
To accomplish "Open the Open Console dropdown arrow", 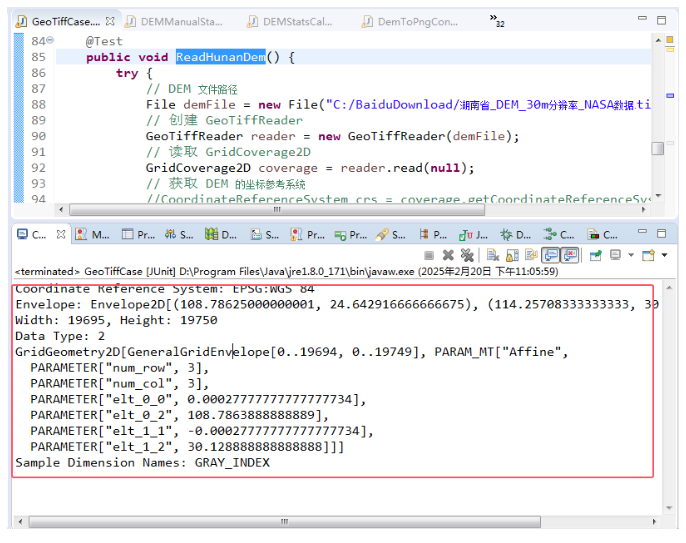I will 665,255.
